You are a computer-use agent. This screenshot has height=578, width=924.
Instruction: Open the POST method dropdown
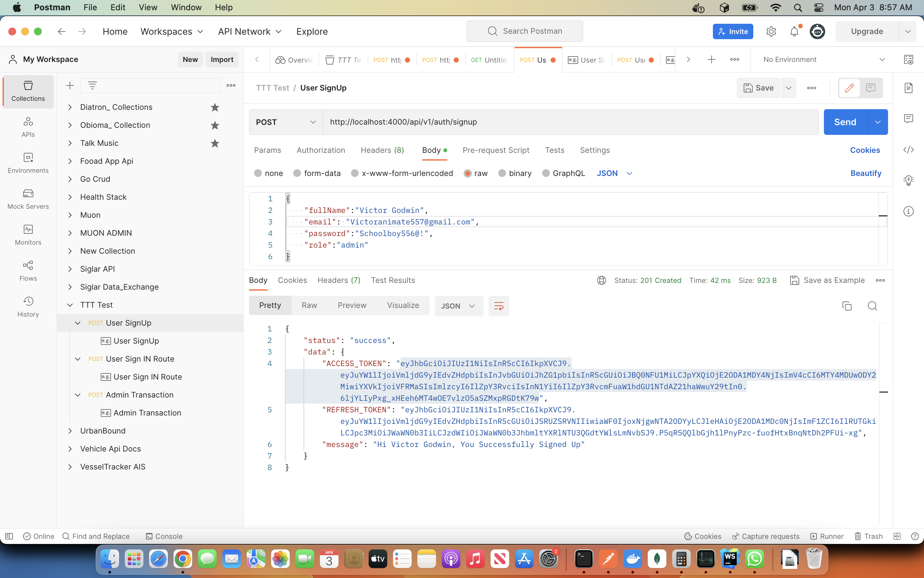pos(286,122)
